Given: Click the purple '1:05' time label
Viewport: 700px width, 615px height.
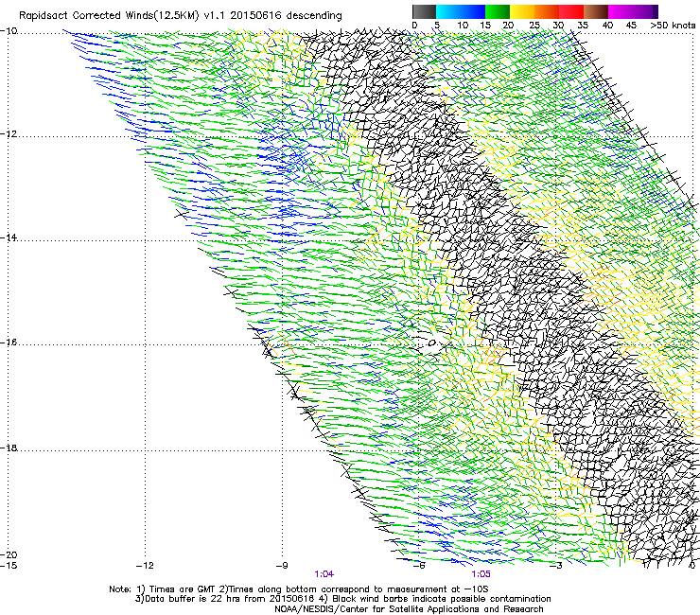Looking at the screenshot, I should [481, 574].
